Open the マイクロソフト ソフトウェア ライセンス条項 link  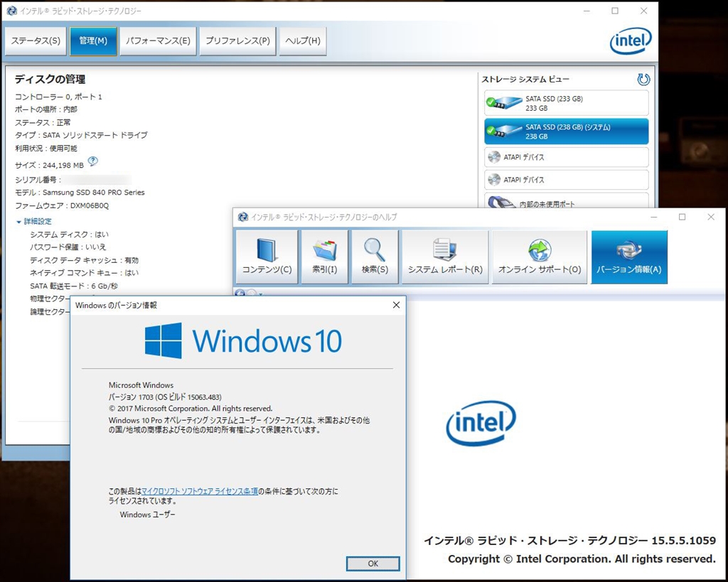(200, 491)
